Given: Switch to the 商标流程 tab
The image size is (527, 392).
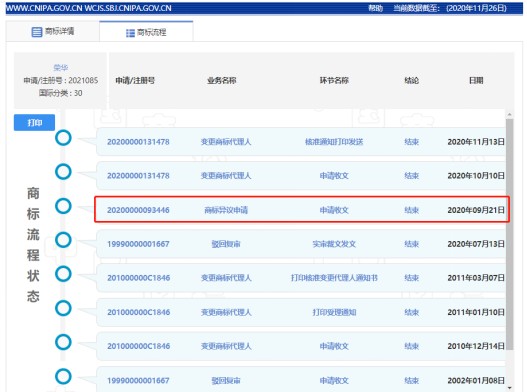Looking at the screenshot, I should (146, 32).
